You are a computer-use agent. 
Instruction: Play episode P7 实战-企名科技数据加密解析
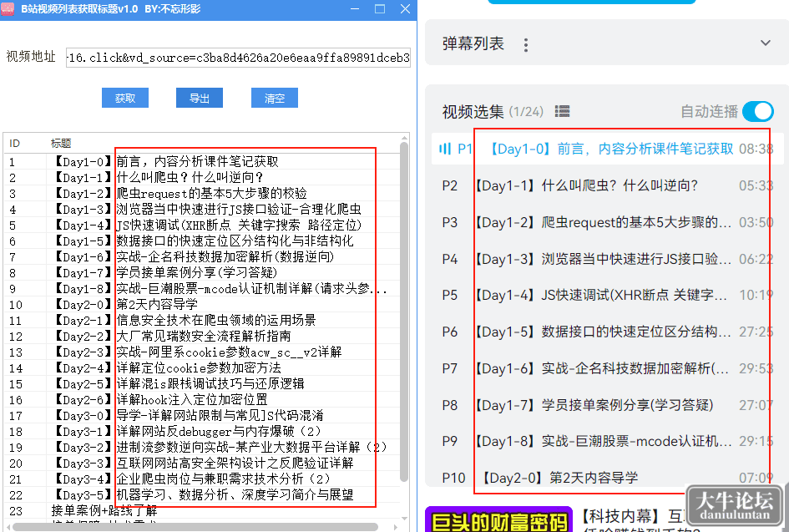(607, 368)
